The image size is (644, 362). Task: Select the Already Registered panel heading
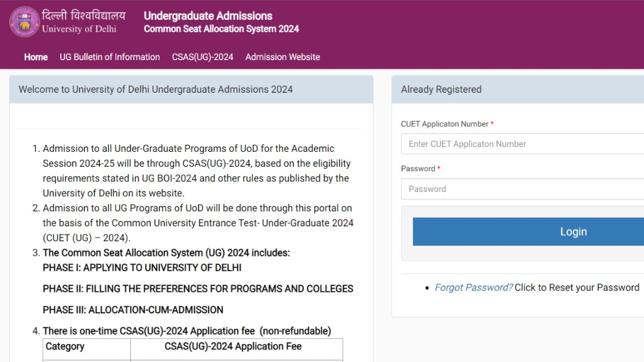point(441,90)
